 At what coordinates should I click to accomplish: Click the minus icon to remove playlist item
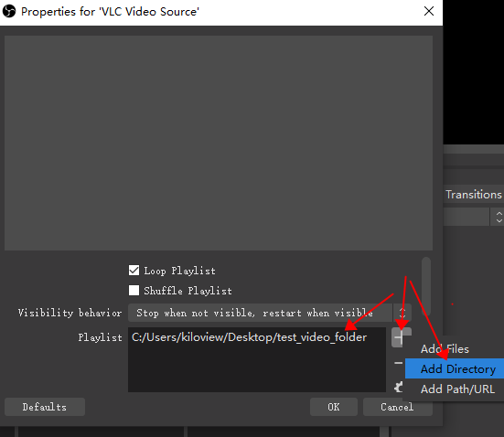pyautogui.click(x=398, y=363)
